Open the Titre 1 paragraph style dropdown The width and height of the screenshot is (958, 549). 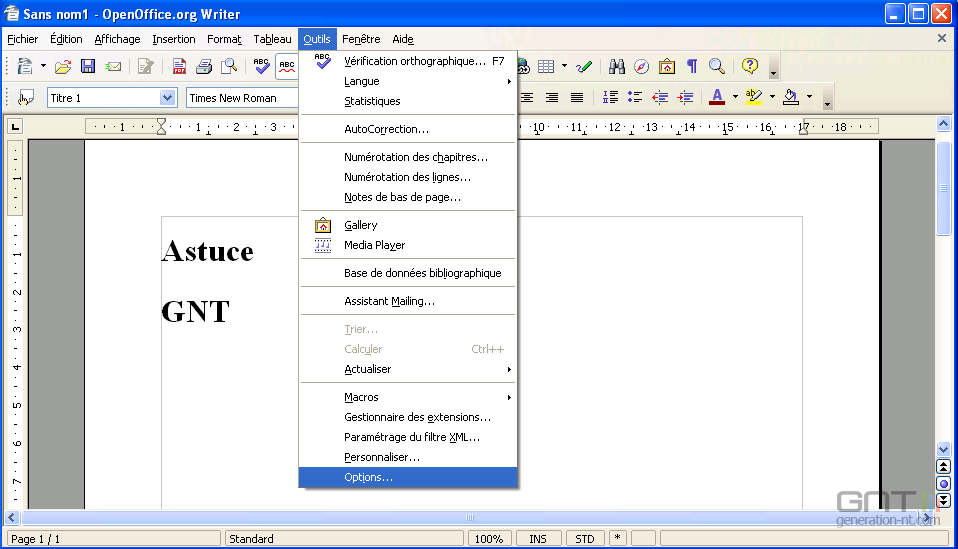point(168,98)
